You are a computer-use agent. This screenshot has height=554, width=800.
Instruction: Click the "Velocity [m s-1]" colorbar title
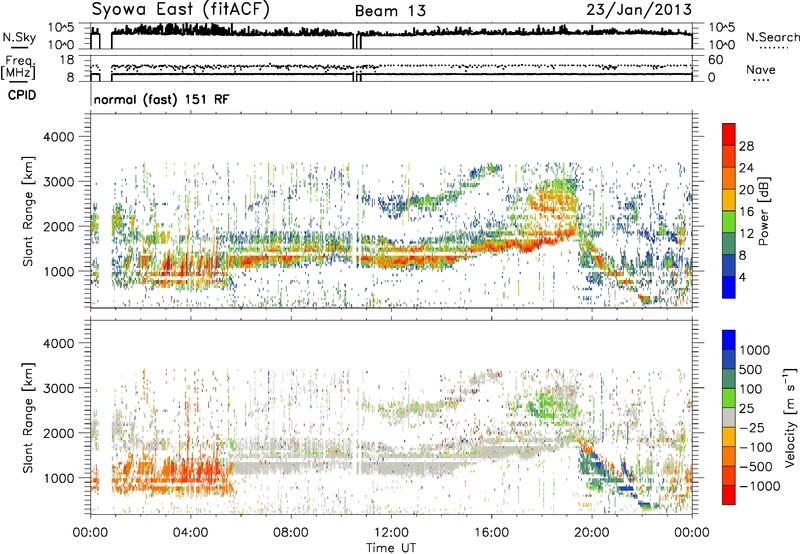point(790,417)
